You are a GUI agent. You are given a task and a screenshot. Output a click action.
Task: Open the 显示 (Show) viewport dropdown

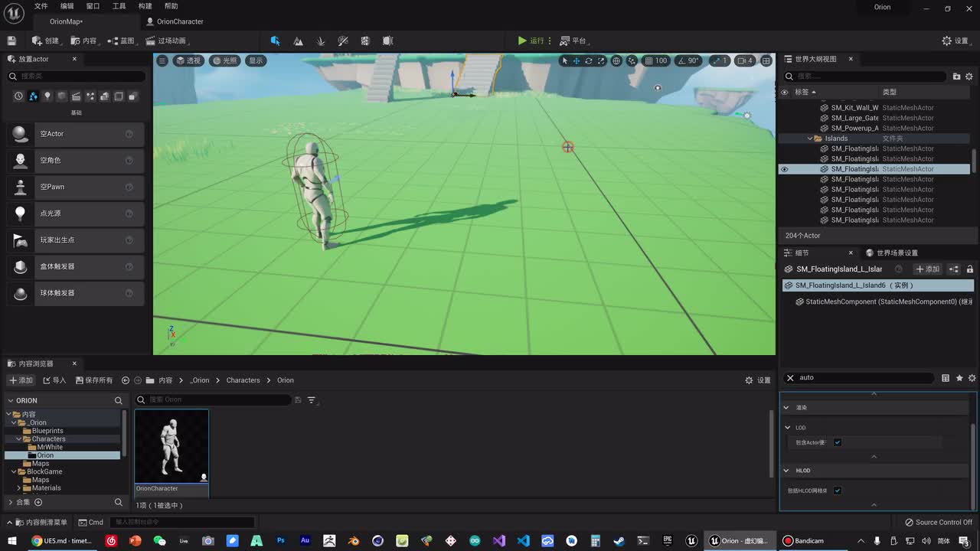tap(256, 60)
